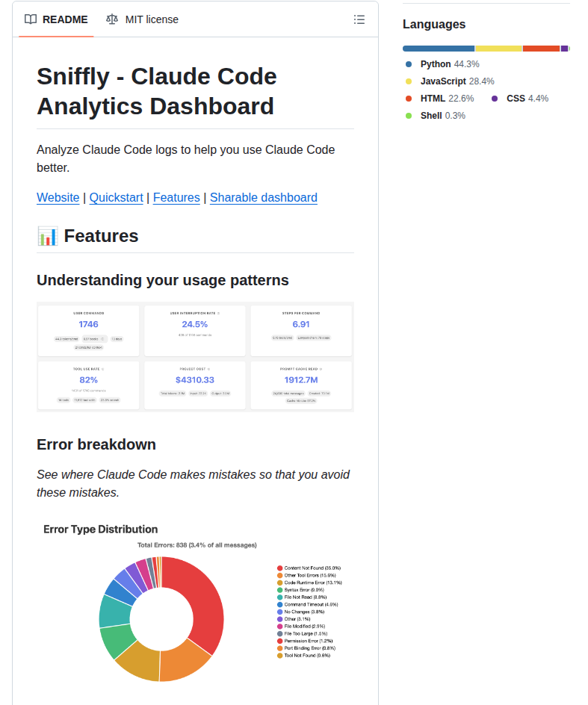Viewport: 588px width, 705px height.
Task: Select the HTML 22.6% language entry
Action: tap(439, 99)
